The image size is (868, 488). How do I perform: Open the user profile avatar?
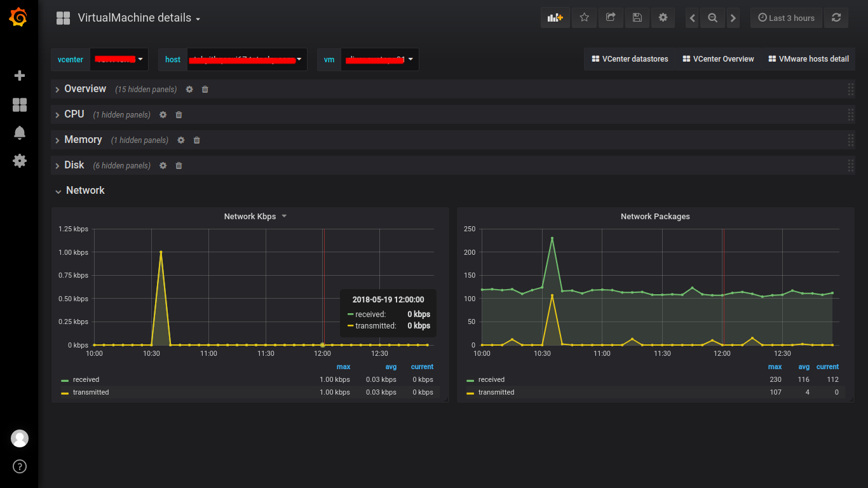(20, 438)
